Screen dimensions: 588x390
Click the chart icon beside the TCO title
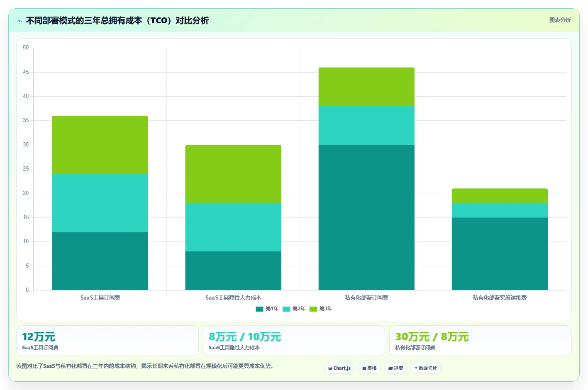click(x=20, y=21)
